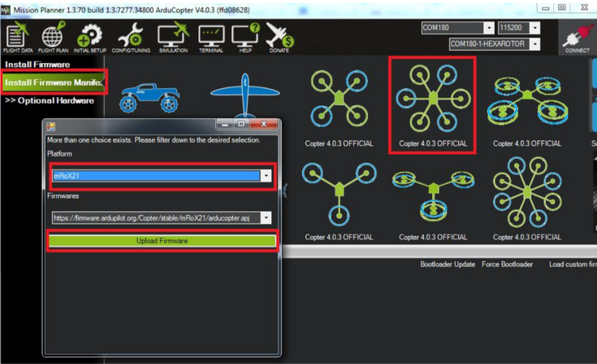Choose the Octocopter firmware icon
The width and height of the screenshot is (597, 364).
(x=527, y=192)
